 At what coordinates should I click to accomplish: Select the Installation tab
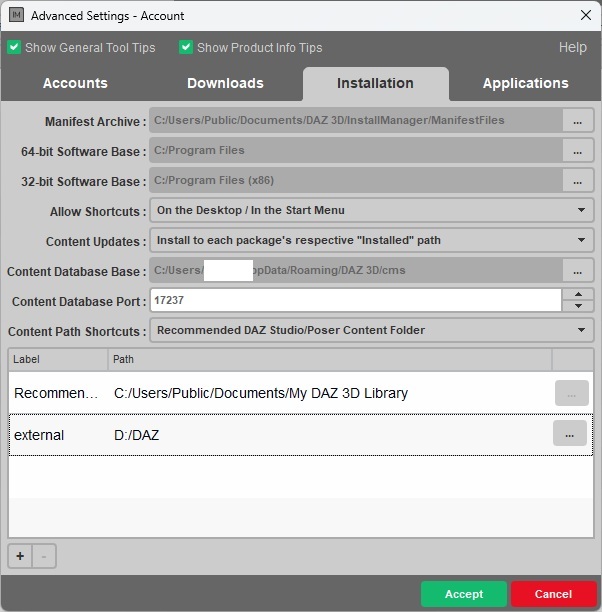pyautogui.click(x=375, y=84)
